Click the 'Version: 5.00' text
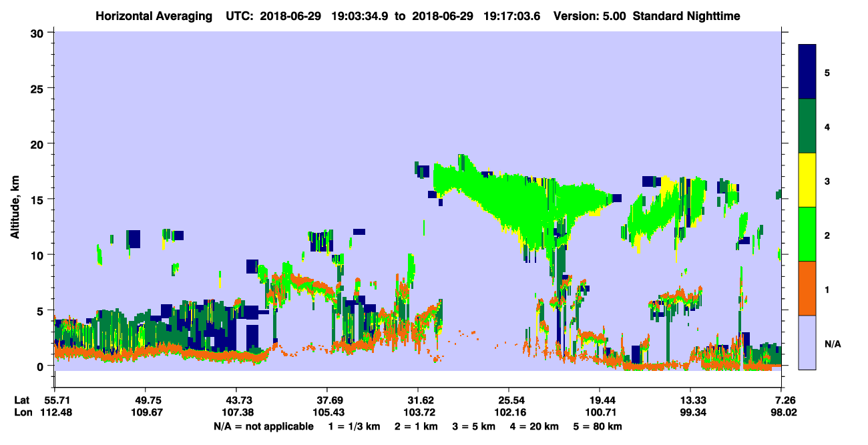This screenshot has height=445, width=868. tap(590, 16)
